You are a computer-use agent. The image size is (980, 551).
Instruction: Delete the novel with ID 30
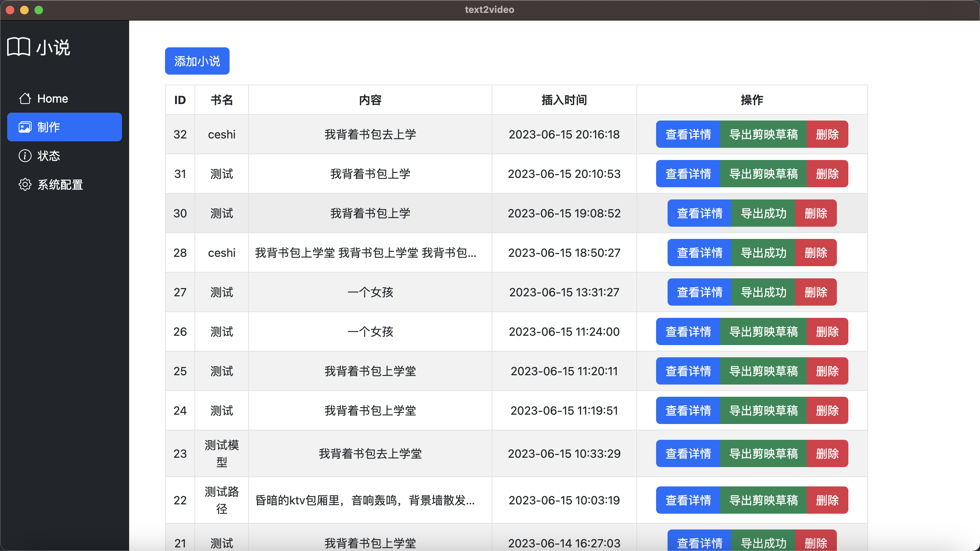(x=816, y=213)
